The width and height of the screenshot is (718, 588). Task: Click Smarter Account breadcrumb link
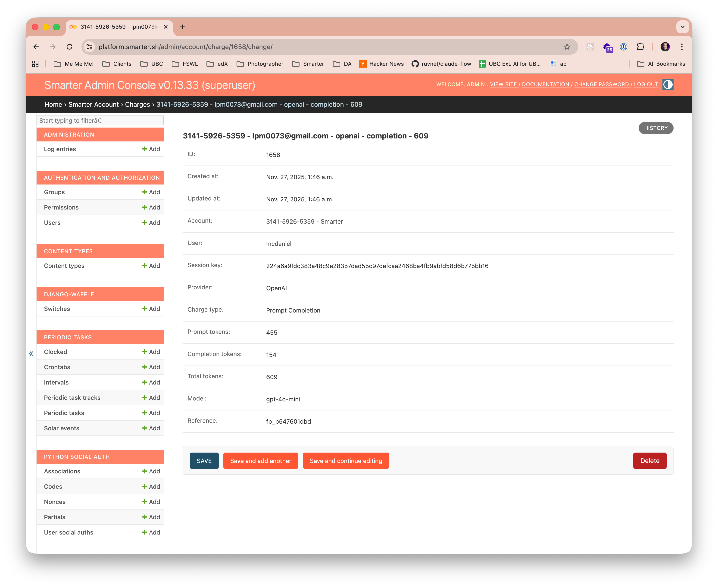click(x=94, y=104)
